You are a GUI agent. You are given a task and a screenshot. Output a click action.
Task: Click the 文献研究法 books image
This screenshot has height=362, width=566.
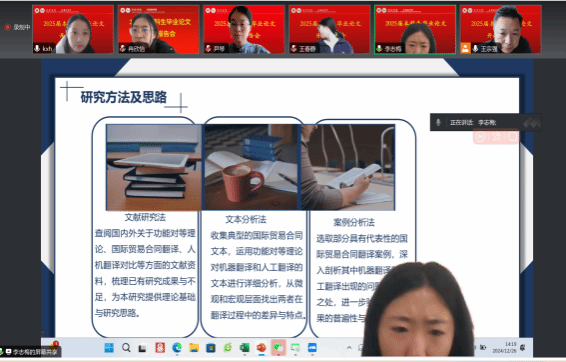click(154, 167)
